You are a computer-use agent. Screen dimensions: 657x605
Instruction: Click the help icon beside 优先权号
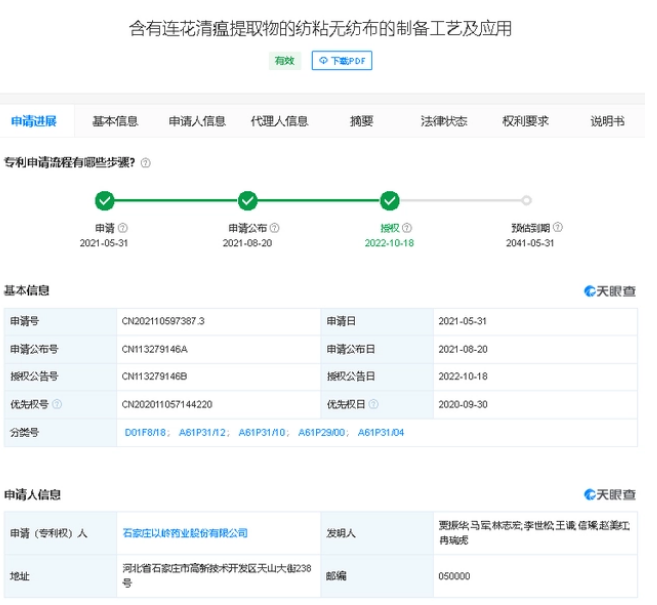(x=57, y=405)
